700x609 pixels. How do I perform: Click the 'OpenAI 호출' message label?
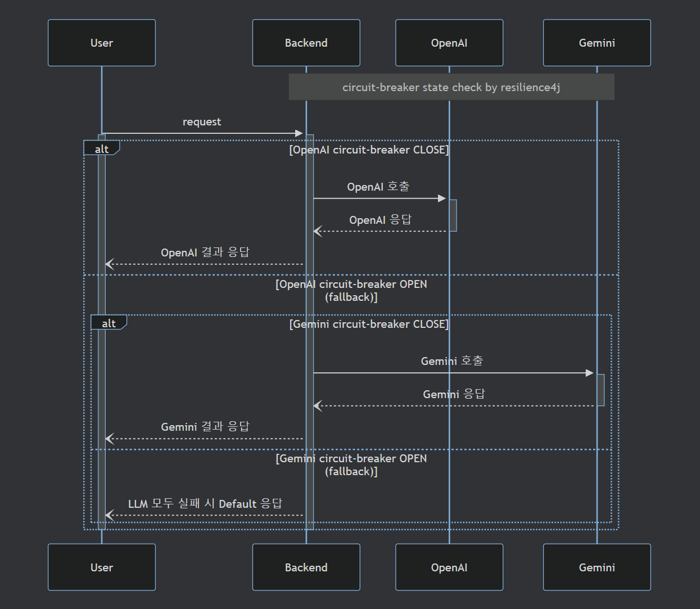tap(378, 187)
